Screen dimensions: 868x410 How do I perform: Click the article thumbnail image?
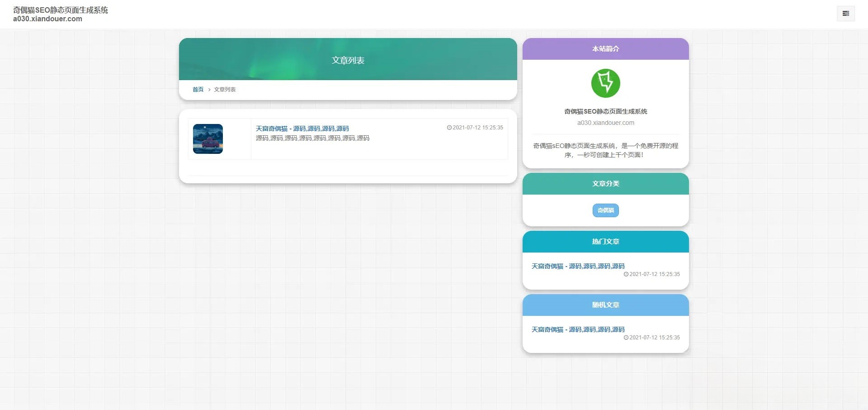point(208,138)
